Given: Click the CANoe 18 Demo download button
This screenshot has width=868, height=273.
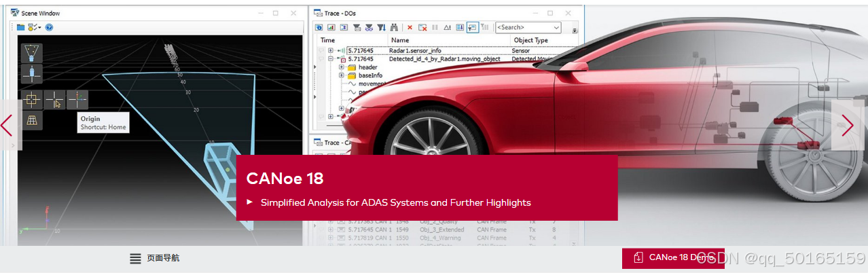Looking at the screenshot, I should [x=673, y=257].
